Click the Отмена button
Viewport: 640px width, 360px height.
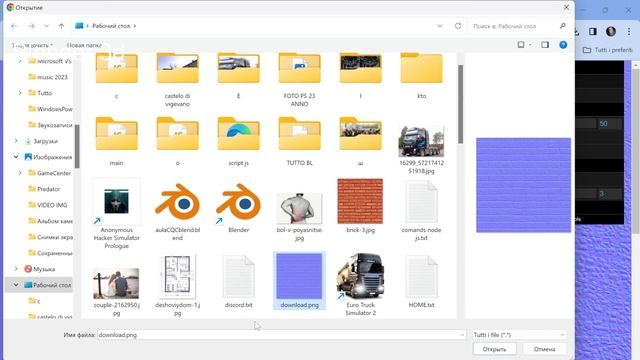544,349
